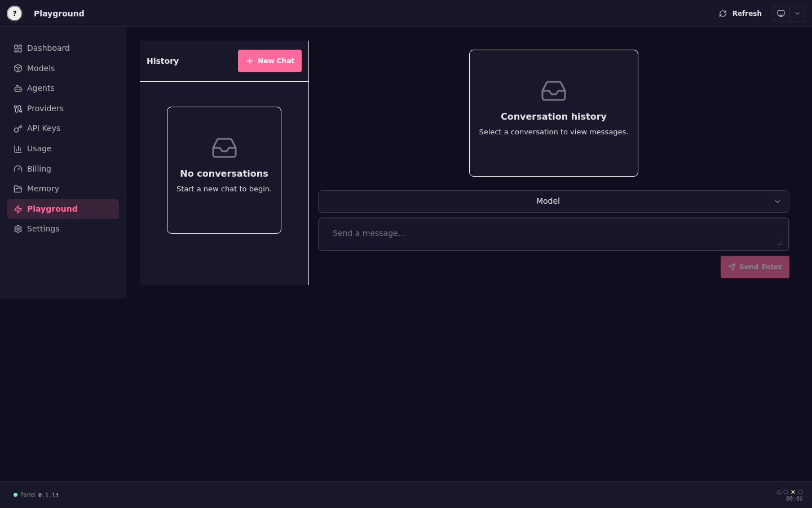Open the Providers page
The width and height of the screenshot is (812, 508).
click(63, 108)
